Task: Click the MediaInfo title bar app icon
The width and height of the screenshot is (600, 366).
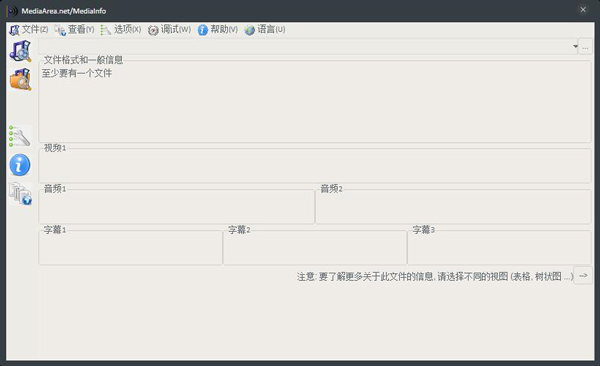Action: pos(12,11)
